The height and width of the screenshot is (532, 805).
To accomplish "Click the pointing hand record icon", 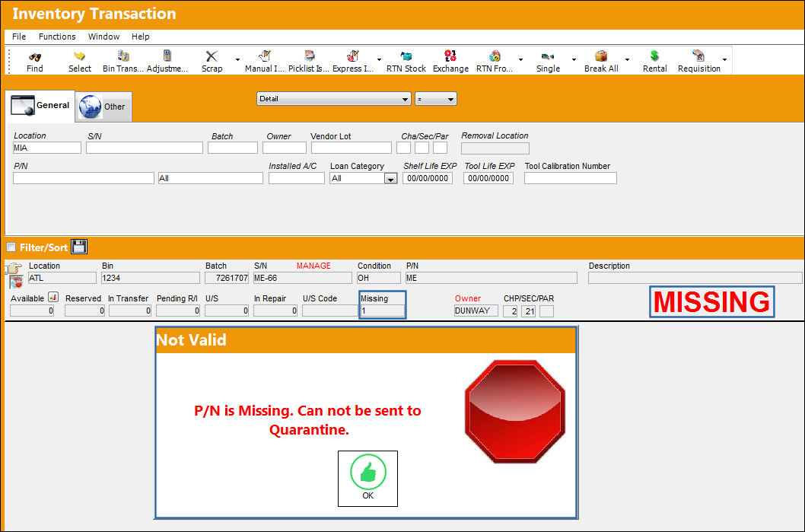I will pos(15,268).
